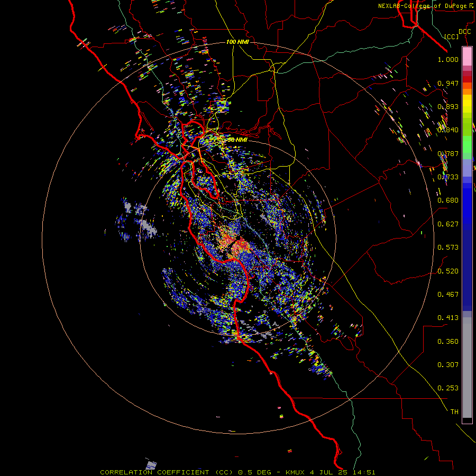Screen dimensions: 476x476
Task: Click the 0.947 color scale value
Action: point(448,83)
